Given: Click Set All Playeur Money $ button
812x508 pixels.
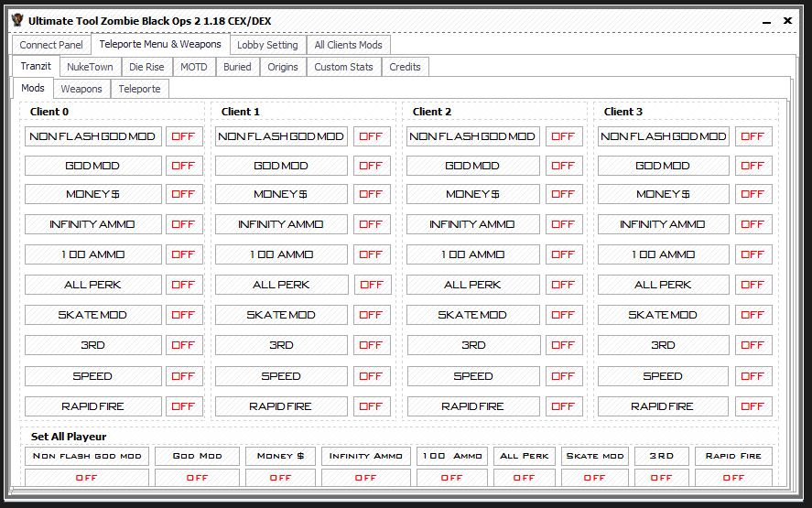Looking at the screenshot, I should pos(280,456).
